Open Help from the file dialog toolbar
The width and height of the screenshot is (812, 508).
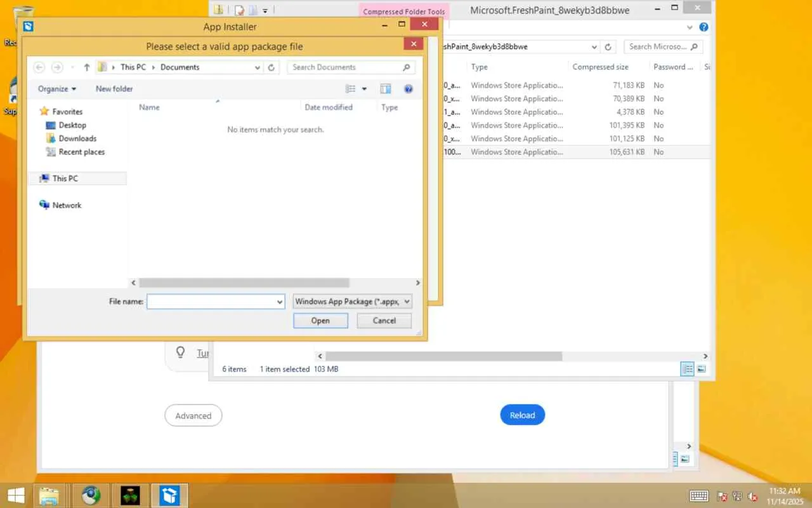click(409, 89)
